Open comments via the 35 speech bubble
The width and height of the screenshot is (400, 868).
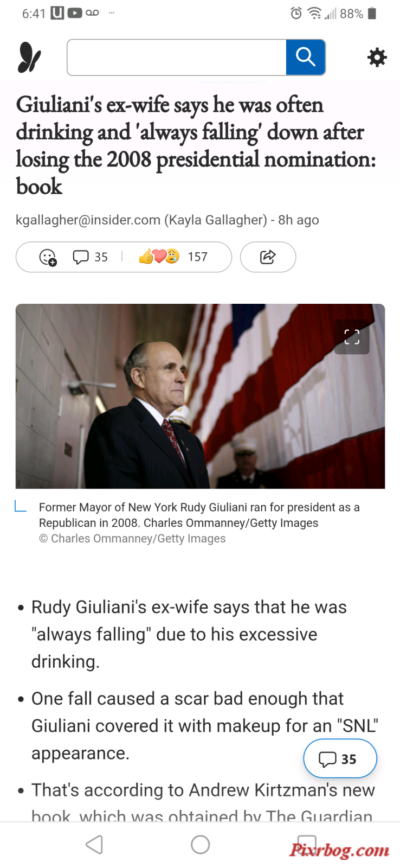click(90, 257)
